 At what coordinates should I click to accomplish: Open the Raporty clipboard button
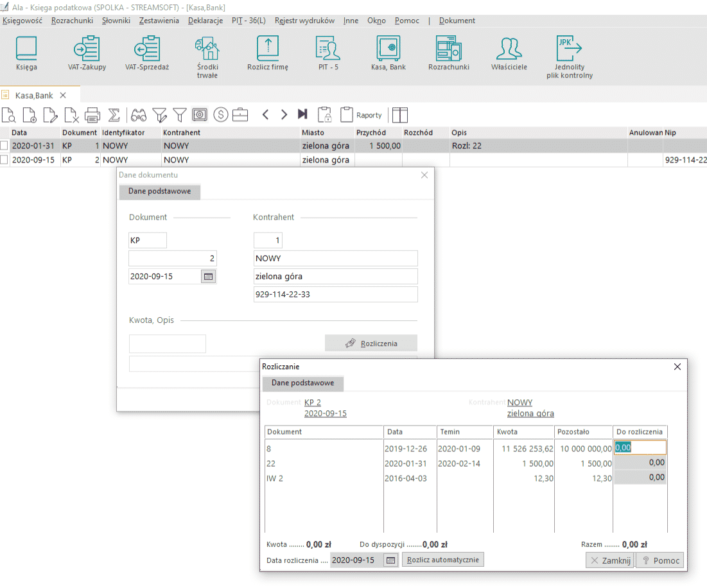[361, 115]
